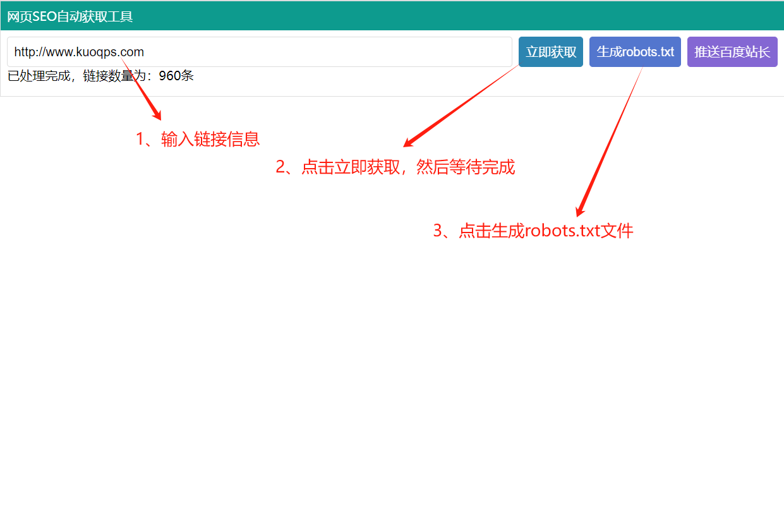
Task: Click the URL input field
Action: click(259, 52)
